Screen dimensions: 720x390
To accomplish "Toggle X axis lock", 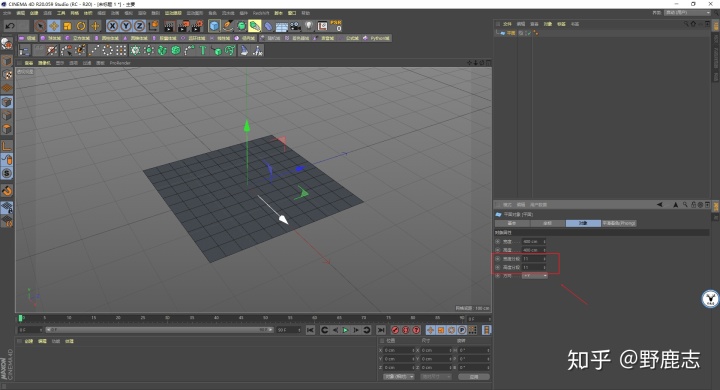I will click(x=112, y=26).
